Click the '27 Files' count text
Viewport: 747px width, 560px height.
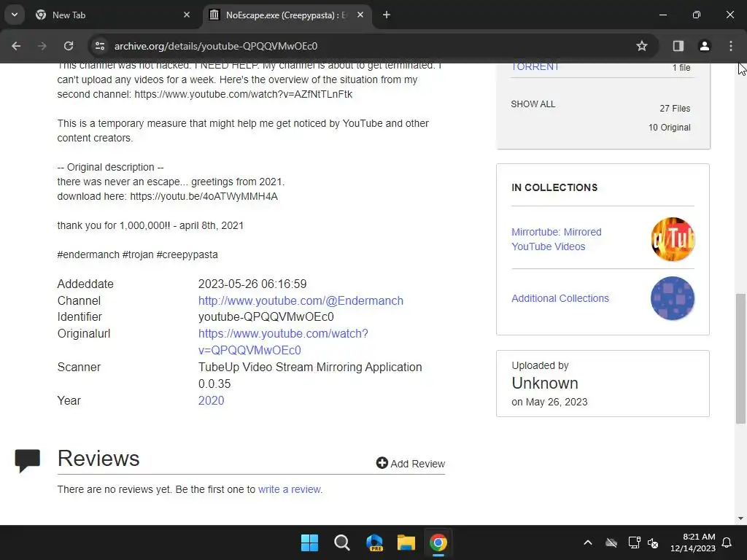click(x=675, y=109)
